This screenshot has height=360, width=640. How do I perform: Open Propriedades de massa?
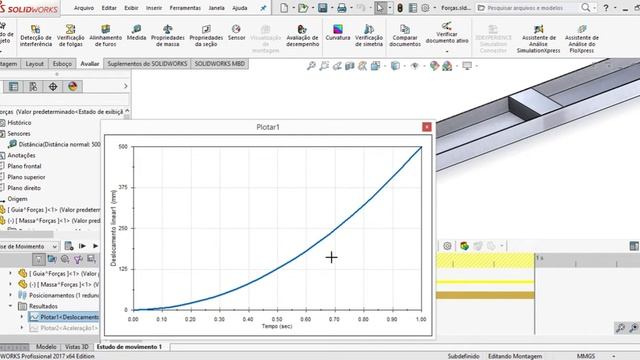pos(168,35)
